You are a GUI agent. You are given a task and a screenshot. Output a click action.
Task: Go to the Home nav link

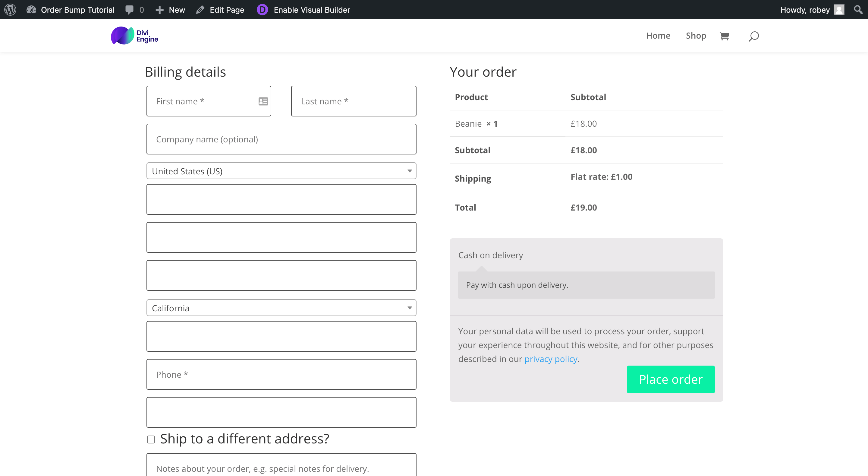coord(658,36)
